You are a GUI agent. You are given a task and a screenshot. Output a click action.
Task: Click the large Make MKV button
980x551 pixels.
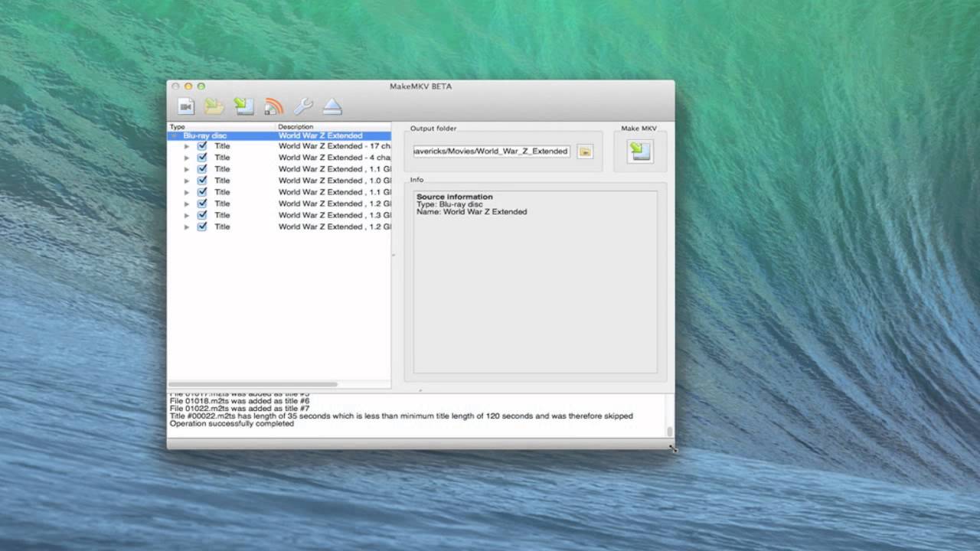[x=640, y=151]
